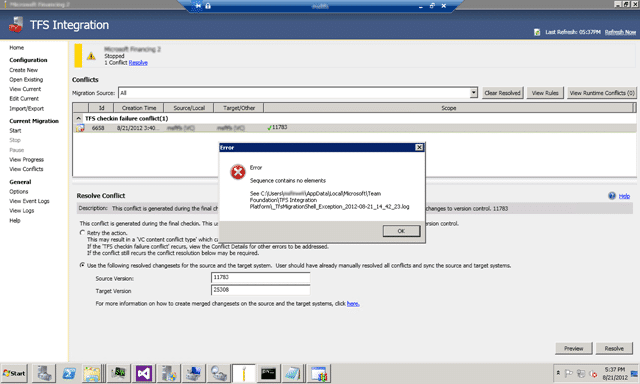This screenshot has width=640, height=384.
Task: Click the taskbar server icon right of Visual Studio
Action: pyautogui.click(x=169, y=373)
